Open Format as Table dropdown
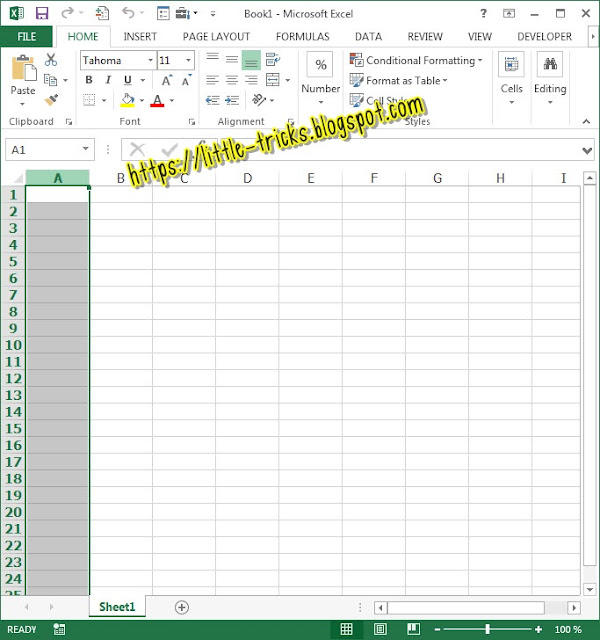The height and width of the screenshot is (640, 600). tap(398, 80)
